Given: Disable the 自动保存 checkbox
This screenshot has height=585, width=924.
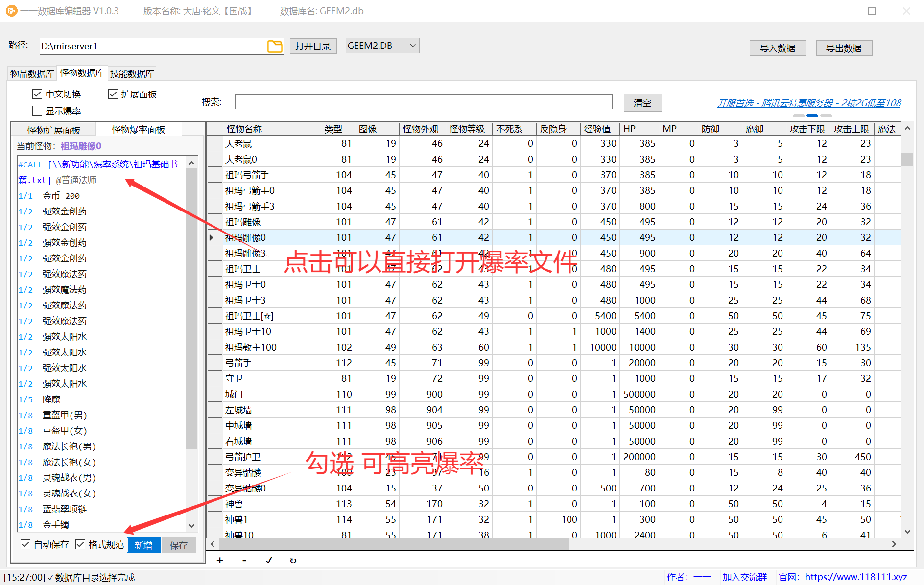Looking at the screenshot, I should [x=25, y=544].
